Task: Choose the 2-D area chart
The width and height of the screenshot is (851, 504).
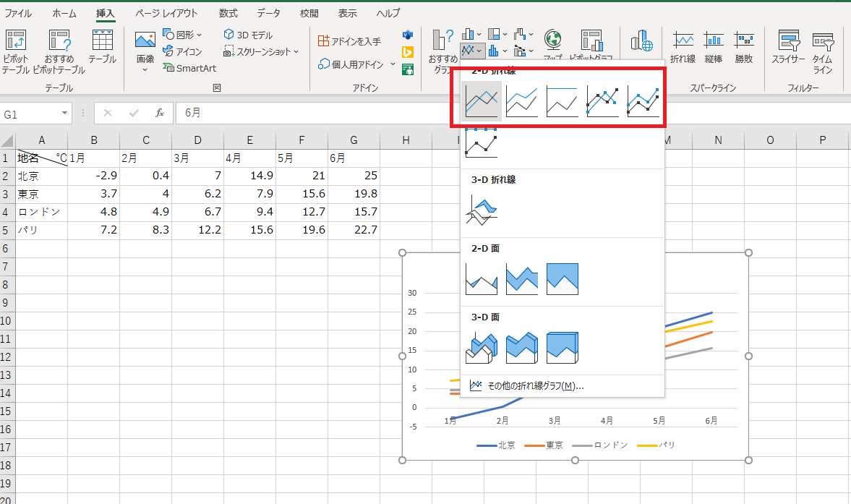Action: point(482,279)
